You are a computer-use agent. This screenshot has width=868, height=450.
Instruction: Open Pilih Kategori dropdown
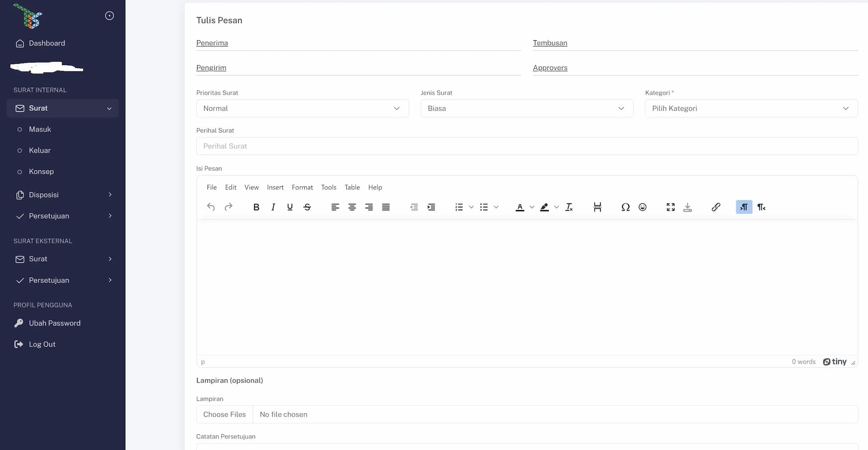(x=751, y=109)
